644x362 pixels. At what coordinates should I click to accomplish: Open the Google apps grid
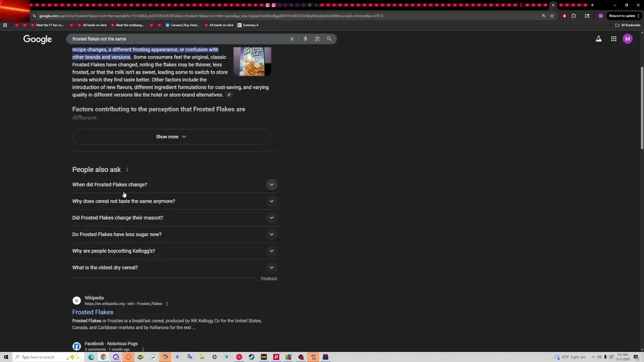point(614,39)
